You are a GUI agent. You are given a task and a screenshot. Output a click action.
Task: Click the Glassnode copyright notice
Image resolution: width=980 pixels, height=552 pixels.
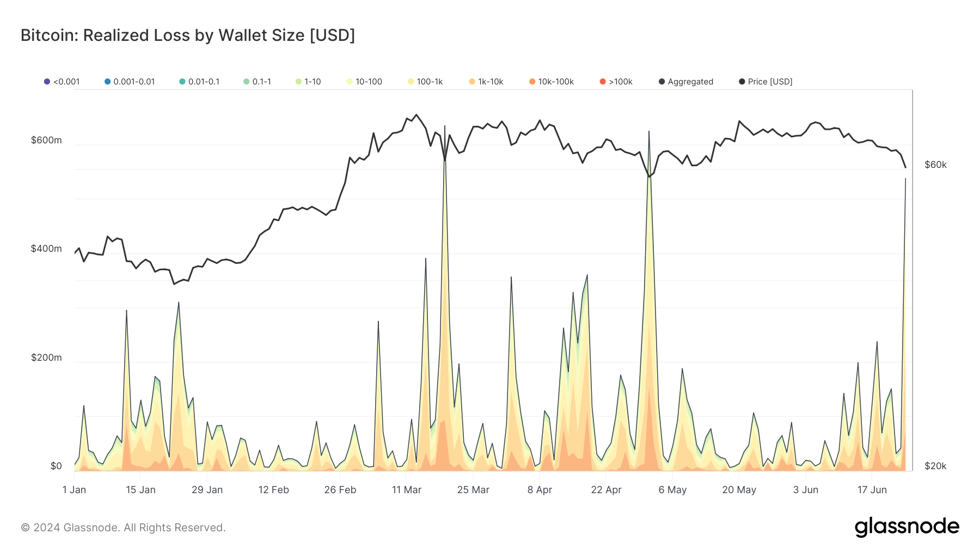point(123,527)
